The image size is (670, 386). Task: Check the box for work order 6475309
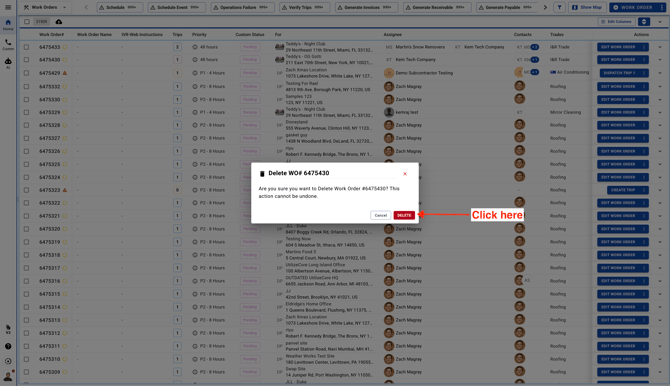[x=26, y=372]
